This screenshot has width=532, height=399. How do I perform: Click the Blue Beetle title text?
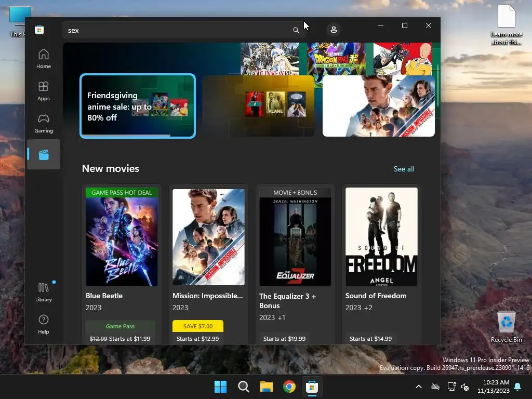pos(104,296)
